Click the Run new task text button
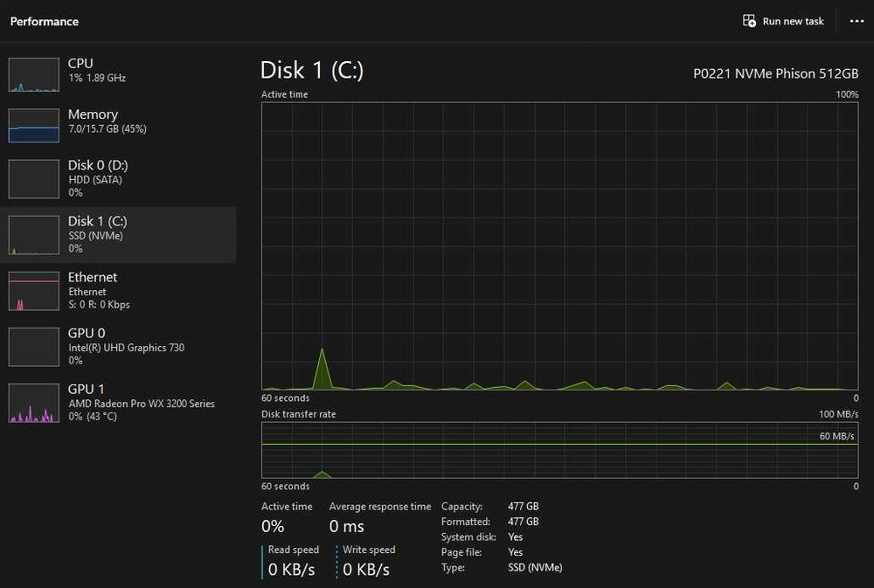Screen dimensions: 874x588 point(793,21)
